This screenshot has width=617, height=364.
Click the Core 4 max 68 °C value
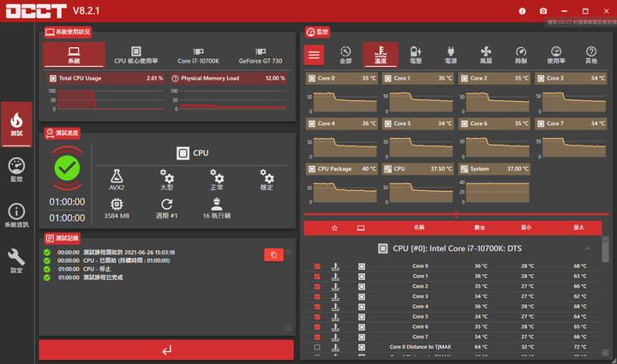point(579,307)
